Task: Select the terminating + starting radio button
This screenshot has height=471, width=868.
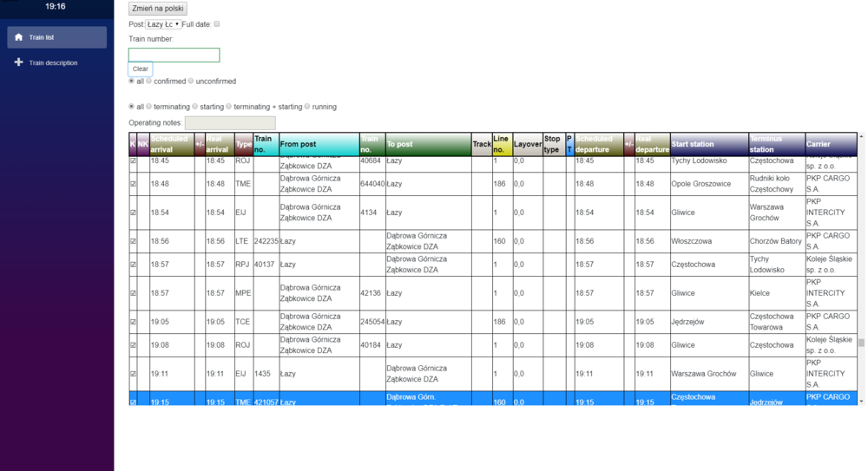Action: coord(228,107)
